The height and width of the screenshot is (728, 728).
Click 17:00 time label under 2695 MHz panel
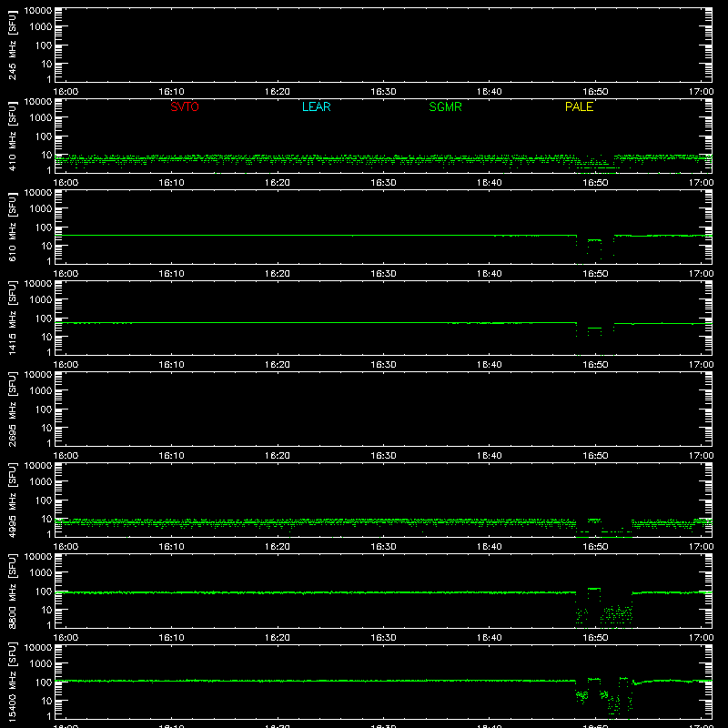coord(701,456)
